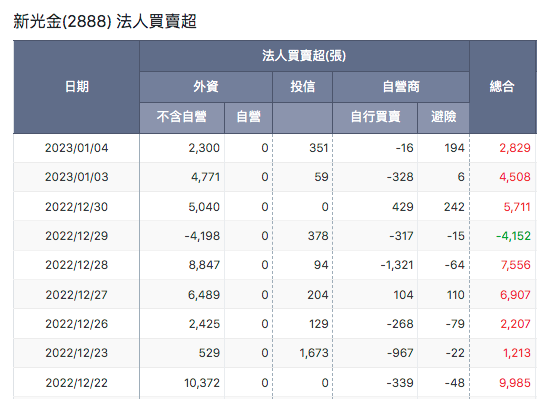Select date cell 2022/12/22
This screenshot has width=537, height=399.
point(77,383)
